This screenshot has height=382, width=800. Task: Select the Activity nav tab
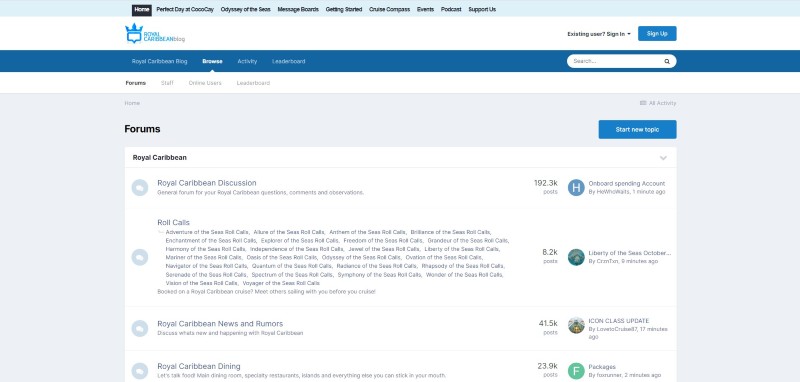tap(247, 61)
